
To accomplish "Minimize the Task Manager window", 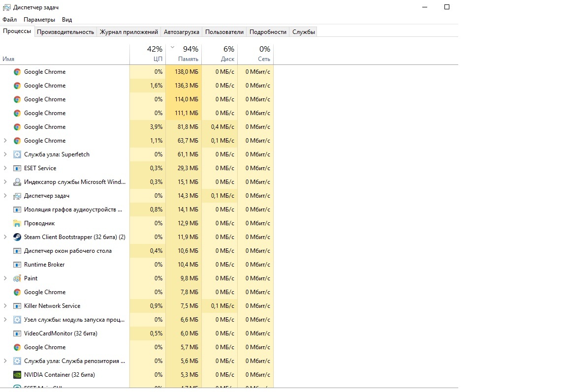I will 425,7.
